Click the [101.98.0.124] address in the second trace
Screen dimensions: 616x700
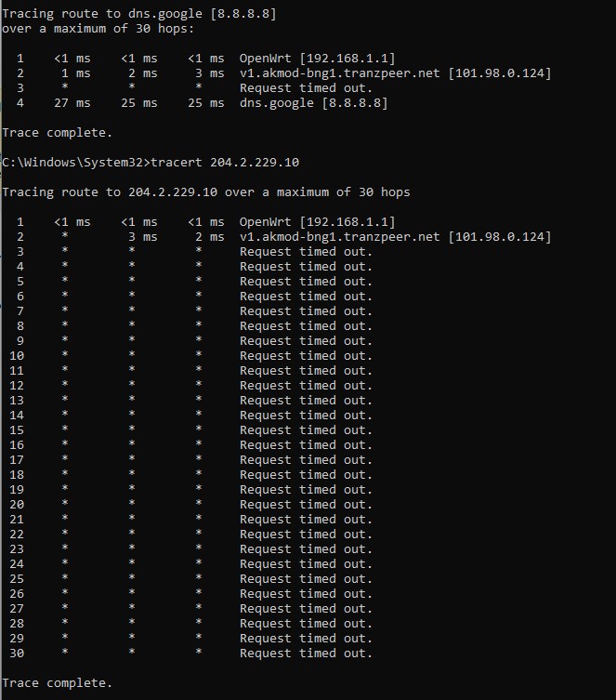pos(499,236)
